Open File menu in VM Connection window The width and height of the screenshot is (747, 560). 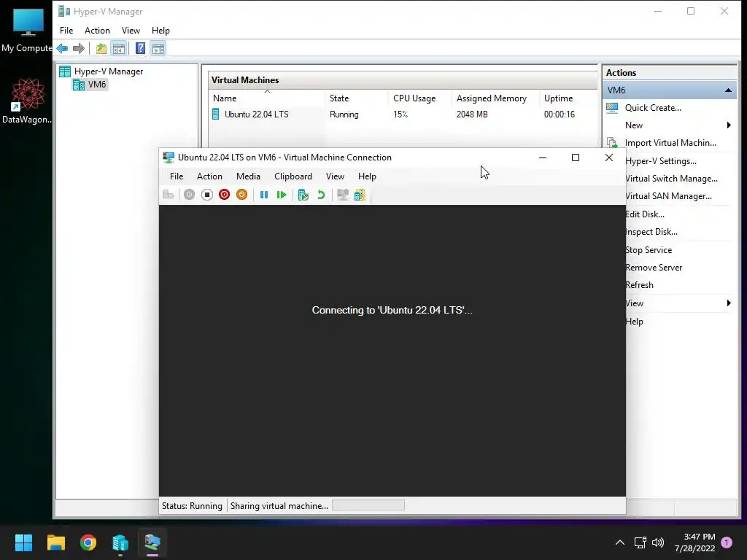point(177,176)
